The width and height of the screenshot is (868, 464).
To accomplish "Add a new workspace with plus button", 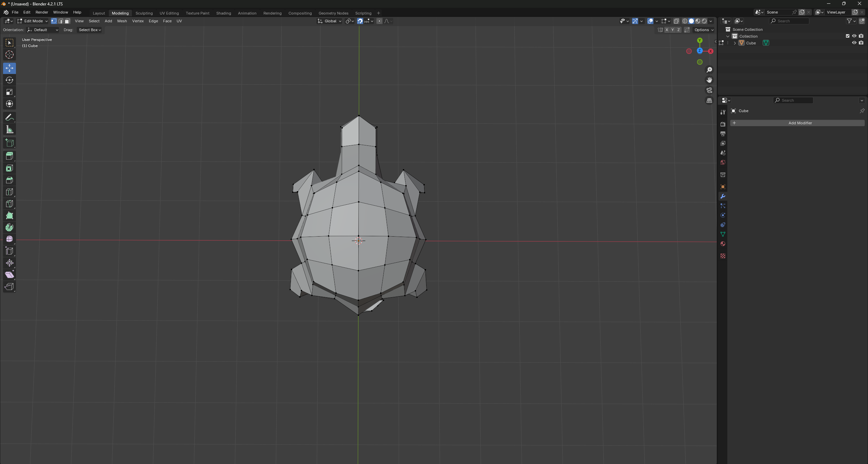I will (x=378, y=13).
